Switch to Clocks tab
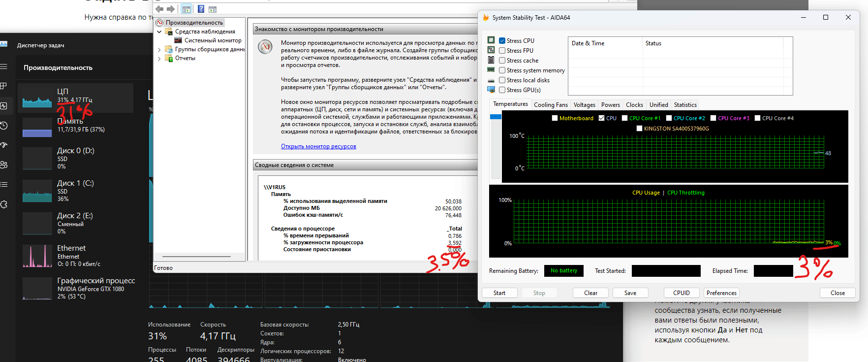 coord(634,105)
